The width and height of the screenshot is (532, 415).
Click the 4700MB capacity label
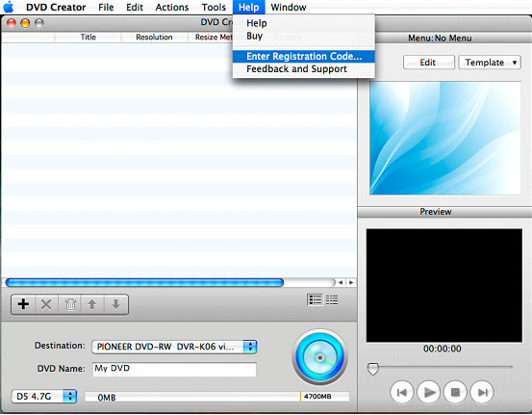click(317, 397)
